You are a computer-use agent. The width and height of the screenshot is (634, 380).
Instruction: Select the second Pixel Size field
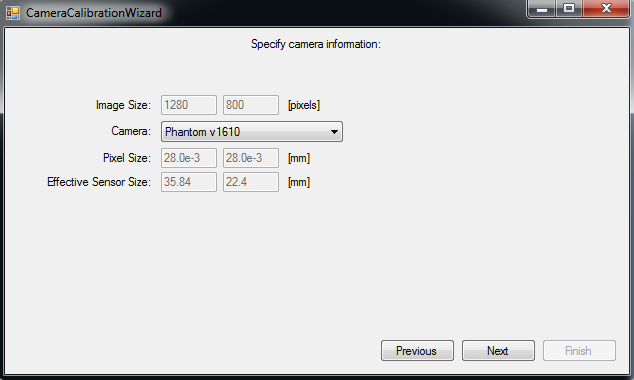(x=251, y=158)
